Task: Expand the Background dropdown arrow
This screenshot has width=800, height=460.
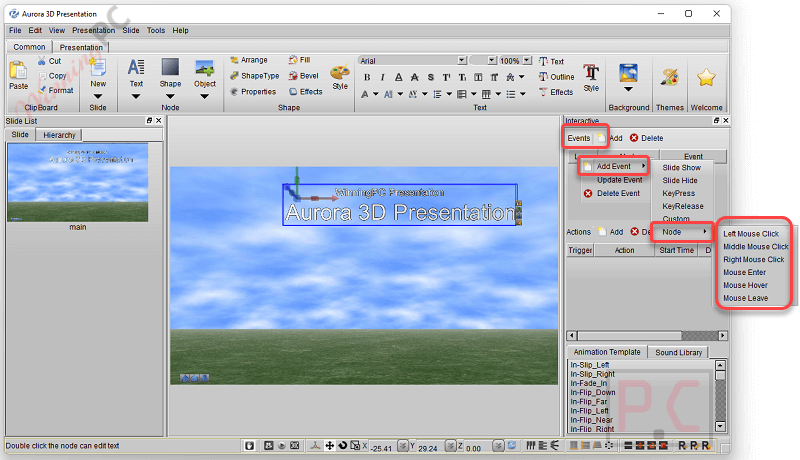Action: [629, 89]
